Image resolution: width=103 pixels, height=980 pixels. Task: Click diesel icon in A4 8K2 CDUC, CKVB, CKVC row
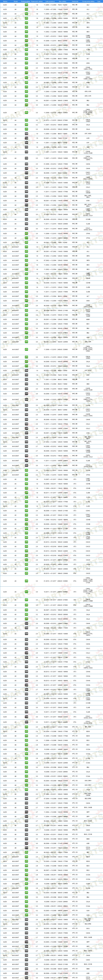click(26, 229)
